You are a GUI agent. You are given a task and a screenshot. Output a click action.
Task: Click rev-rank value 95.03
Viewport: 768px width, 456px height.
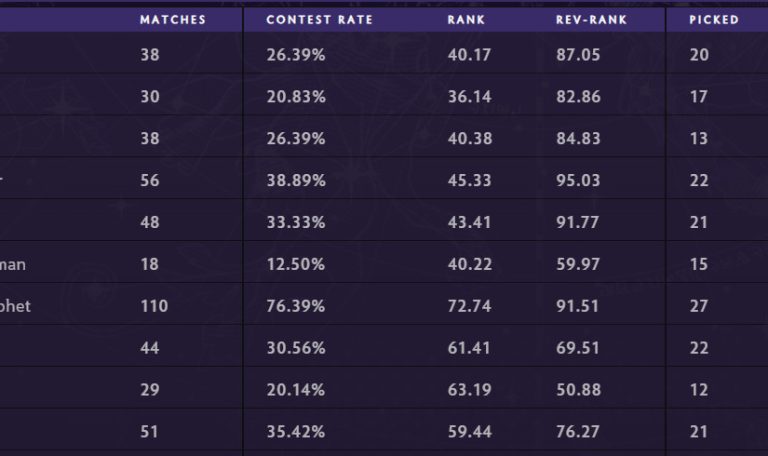pyautogui.click(x=578, y=180)
